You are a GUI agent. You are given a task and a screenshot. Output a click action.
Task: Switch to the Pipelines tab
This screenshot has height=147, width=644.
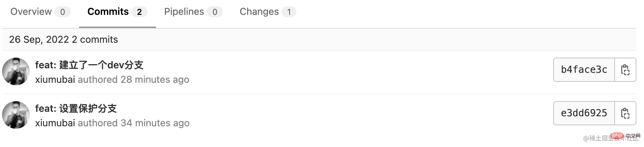(x=193, y=12)
